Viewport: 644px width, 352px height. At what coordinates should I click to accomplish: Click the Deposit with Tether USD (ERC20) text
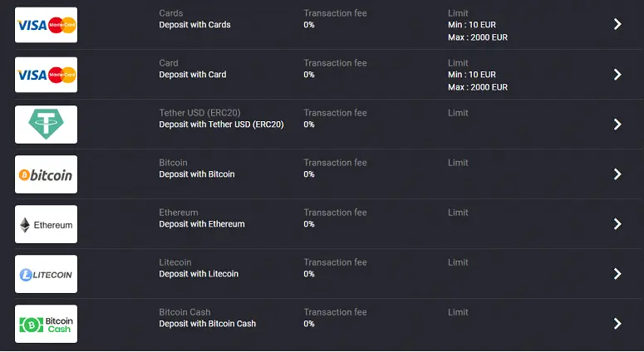click(x=221, y=125)
